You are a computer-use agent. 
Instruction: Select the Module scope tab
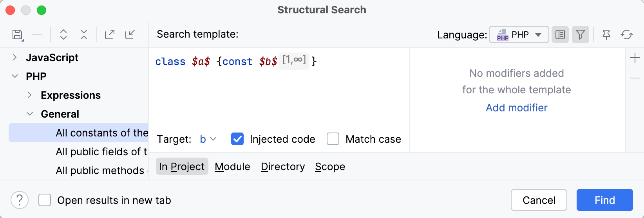pyautogui.click(x=232, y=167)
